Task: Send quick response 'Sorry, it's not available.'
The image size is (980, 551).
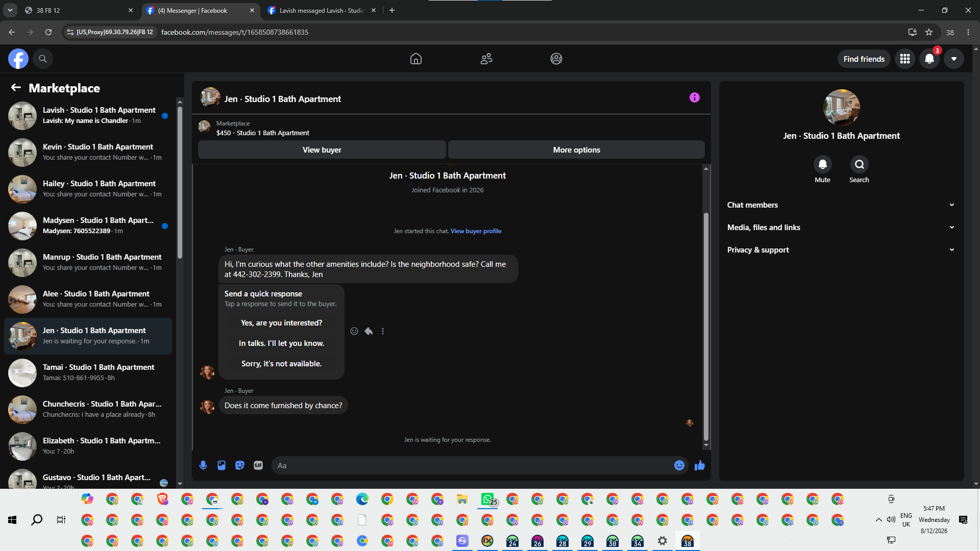Action: tap(281, 364)
